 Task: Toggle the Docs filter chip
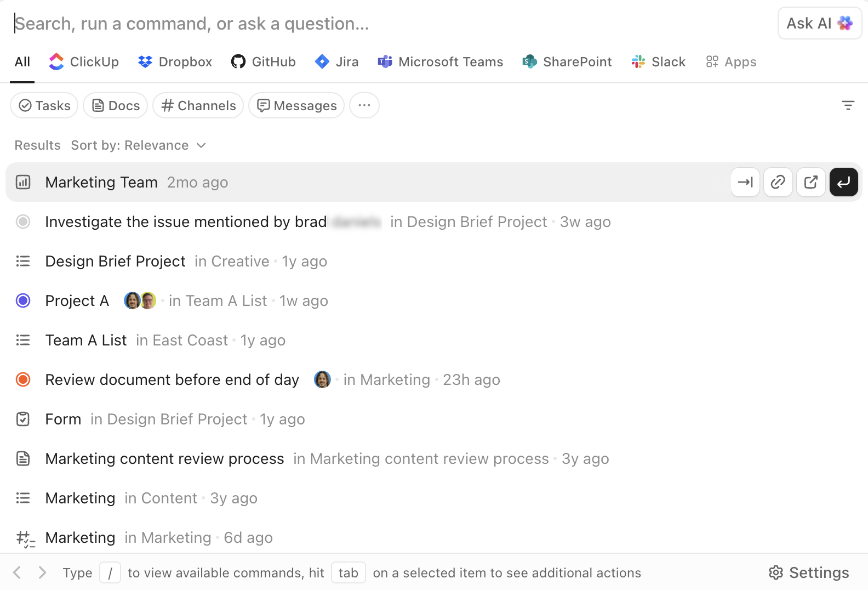click(x=115, y=105)
